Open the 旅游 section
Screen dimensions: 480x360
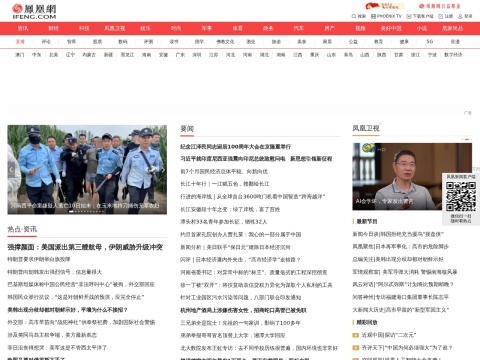pos(276,42)
